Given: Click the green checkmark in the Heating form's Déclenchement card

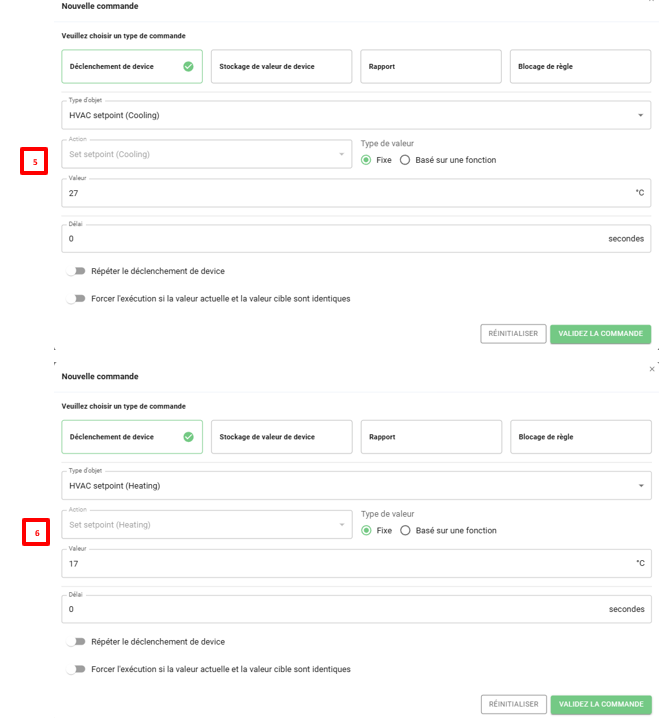Looking at the screenshot, I should click(188, 437).
